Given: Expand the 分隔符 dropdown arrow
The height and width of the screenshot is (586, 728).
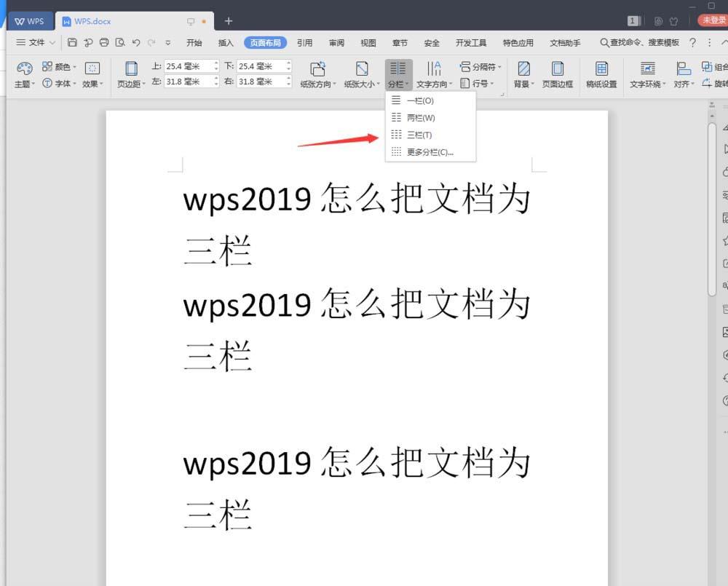Looking at the screenshot, I should [498, 66].
